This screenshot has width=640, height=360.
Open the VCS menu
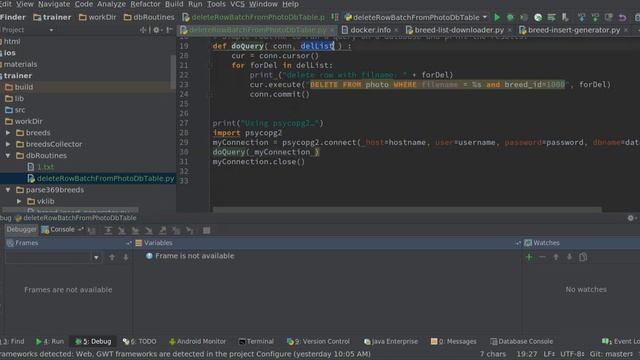pos(237,4)
